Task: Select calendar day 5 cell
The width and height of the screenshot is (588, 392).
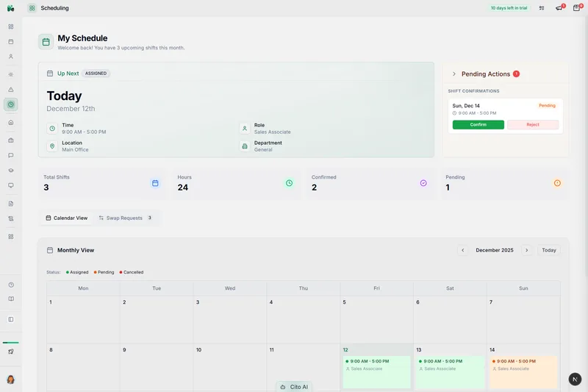Action: [376, 320]
